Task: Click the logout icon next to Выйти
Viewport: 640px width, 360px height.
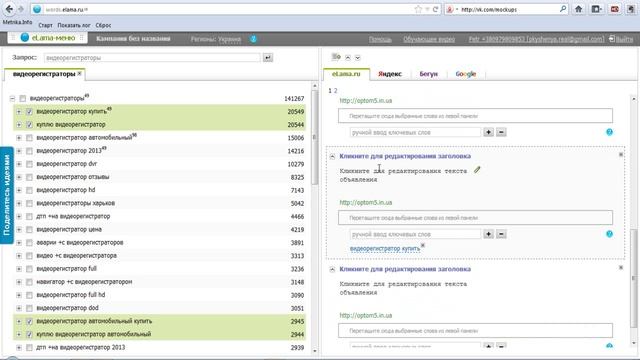Action: tap(611, 39)
